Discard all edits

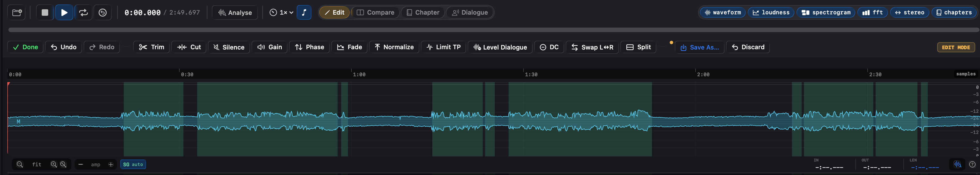[748, 47]
